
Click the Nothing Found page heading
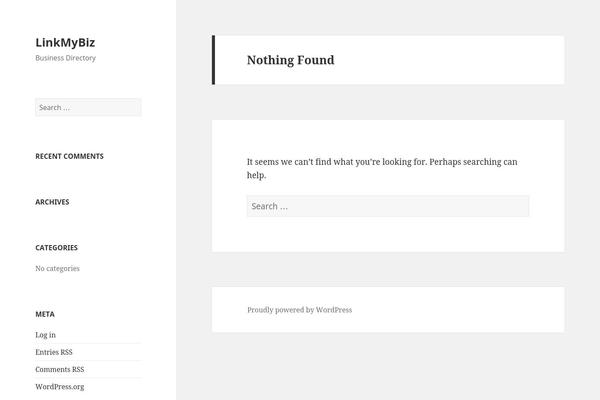click(290, 60)
